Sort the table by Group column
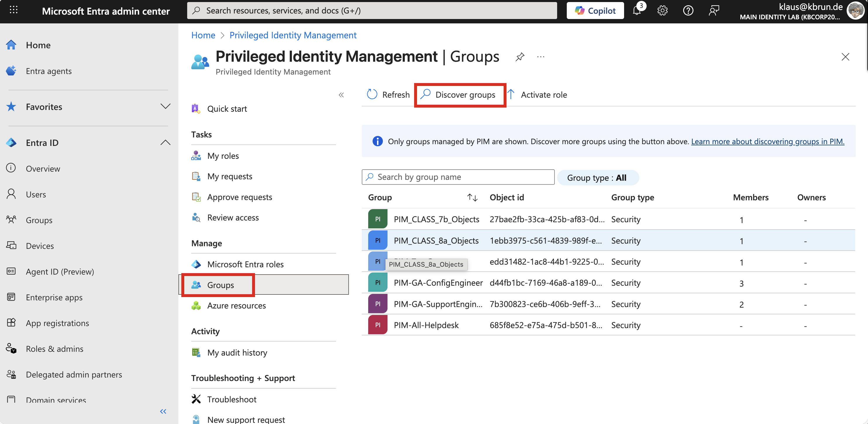868x424 pixels. (472, 197)
